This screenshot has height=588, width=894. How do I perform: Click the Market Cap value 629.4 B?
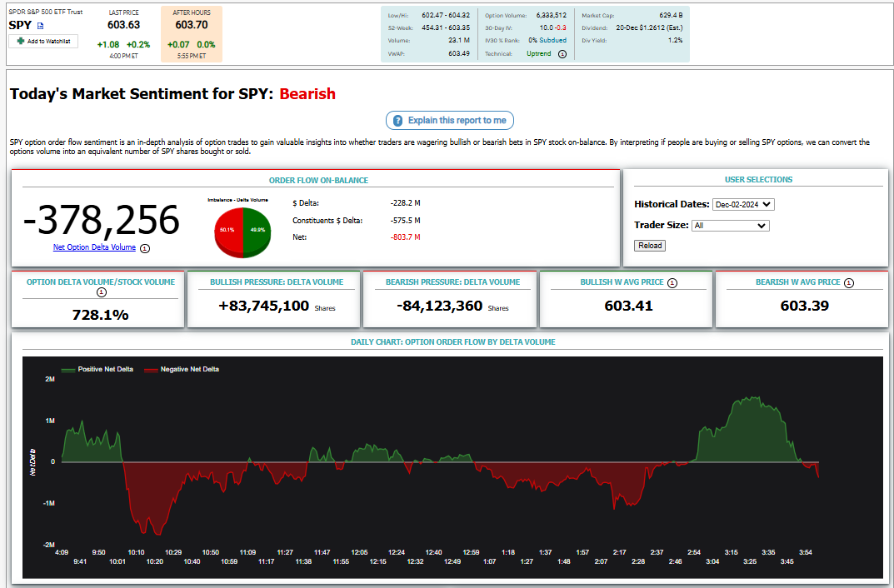point(671,15)
